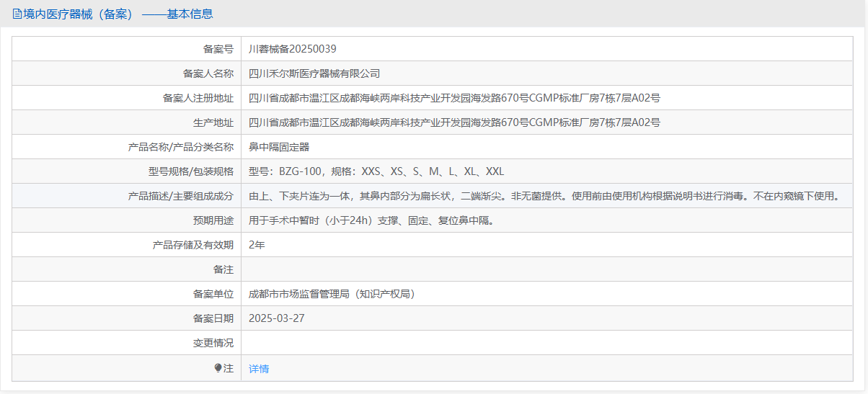Image resolution: width=868 pixels, height=394 pixels.
Task: Open the 详情 details link
Action: pos(259,368)
